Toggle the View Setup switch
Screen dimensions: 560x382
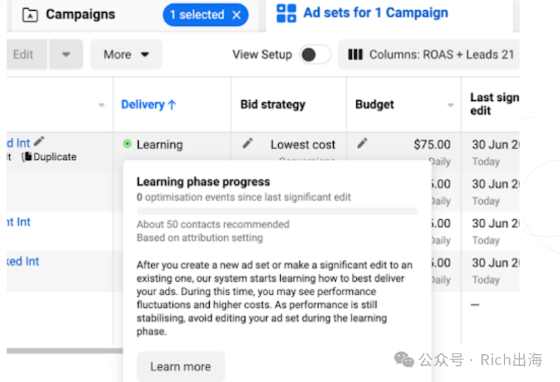(x=316, y=55)
